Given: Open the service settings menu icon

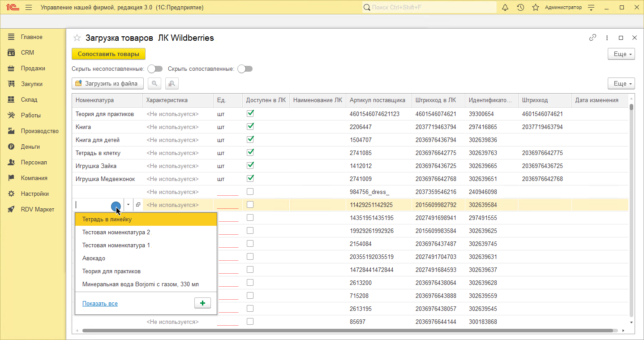Looking at the screenshot, I should point(591,8).
